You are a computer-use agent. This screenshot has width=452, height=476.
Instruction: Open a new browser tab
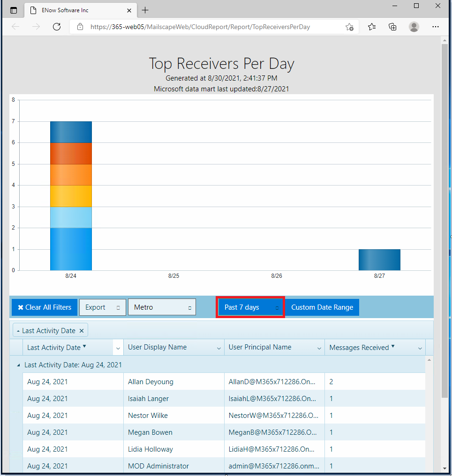(145, 10)
